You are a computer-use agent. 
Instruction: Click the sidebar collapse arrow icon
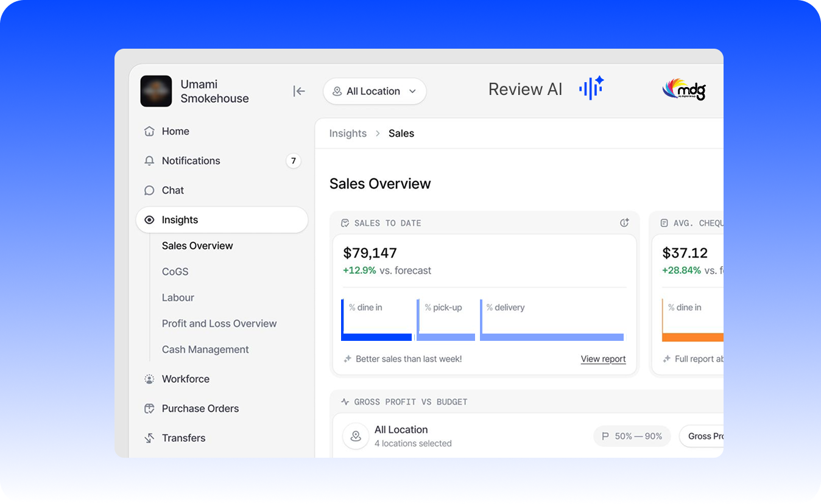[298, 91]
